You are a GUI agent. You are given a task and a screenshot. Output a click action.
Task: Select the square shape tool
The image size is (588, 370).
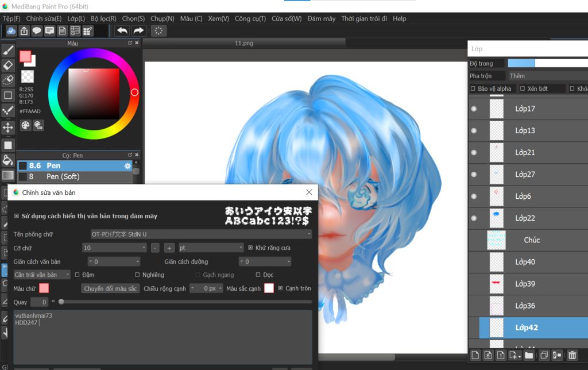pos(8,95)
